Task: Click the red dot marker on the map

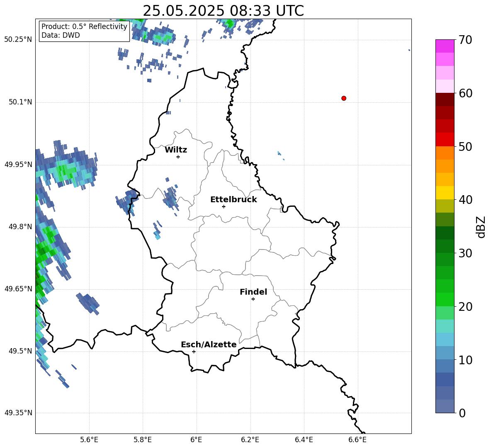Action: pos(344,98)
